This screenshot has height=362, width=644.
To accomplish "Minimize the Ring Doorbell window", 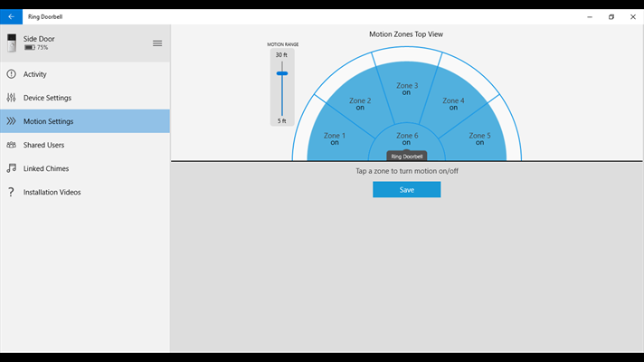I will point(590,17).
